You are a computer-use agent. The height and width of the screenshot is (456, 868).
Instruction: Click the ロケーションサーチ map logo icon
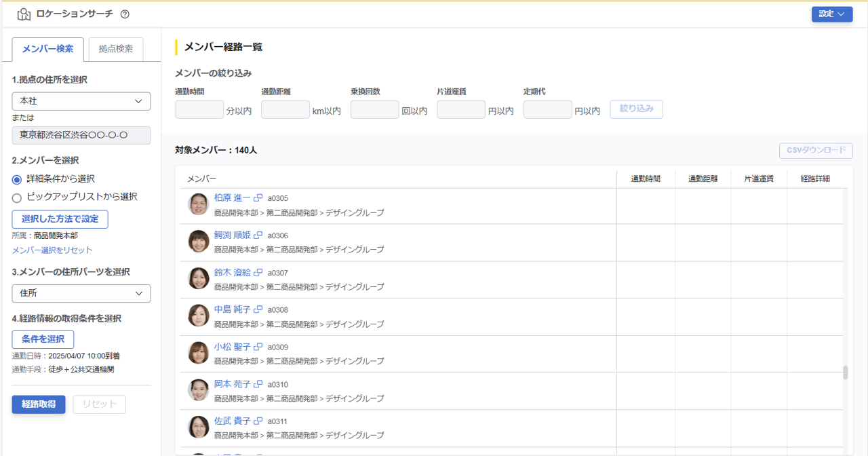23,13
